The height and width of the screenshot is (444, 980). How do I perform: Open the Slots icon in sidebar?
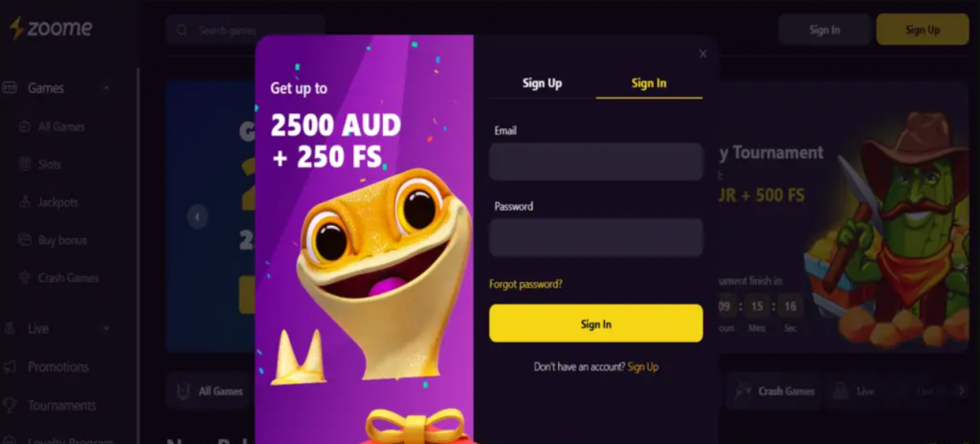(24, 165)
